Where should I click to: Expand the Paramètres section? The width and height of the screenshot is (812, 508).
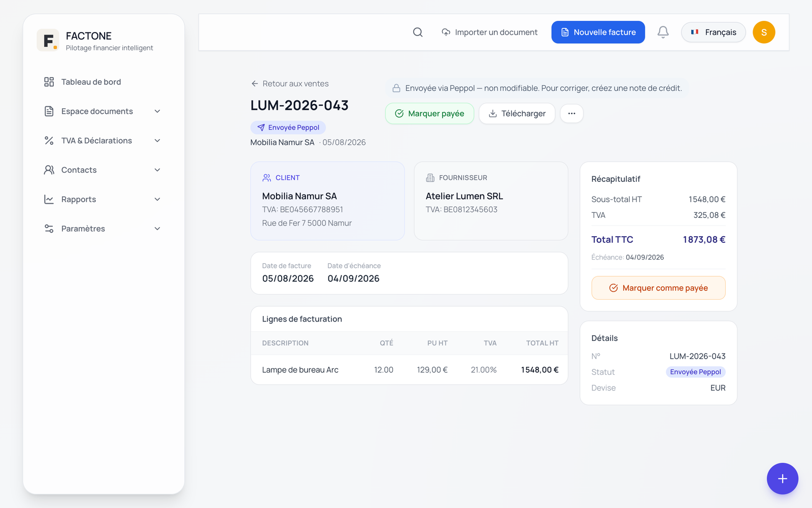click(x=104, y=229)
